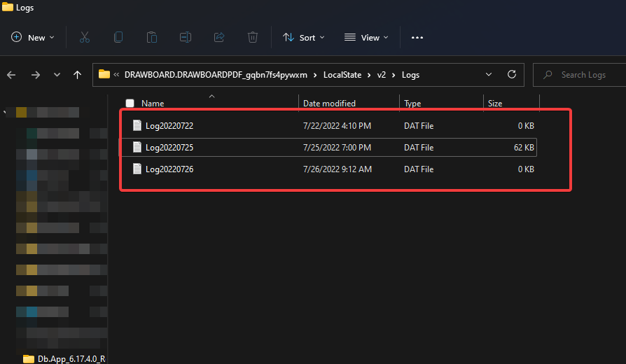Viewport: 626px width, 364px height.
Task: Sort by the Name column header
Action: 153,104
